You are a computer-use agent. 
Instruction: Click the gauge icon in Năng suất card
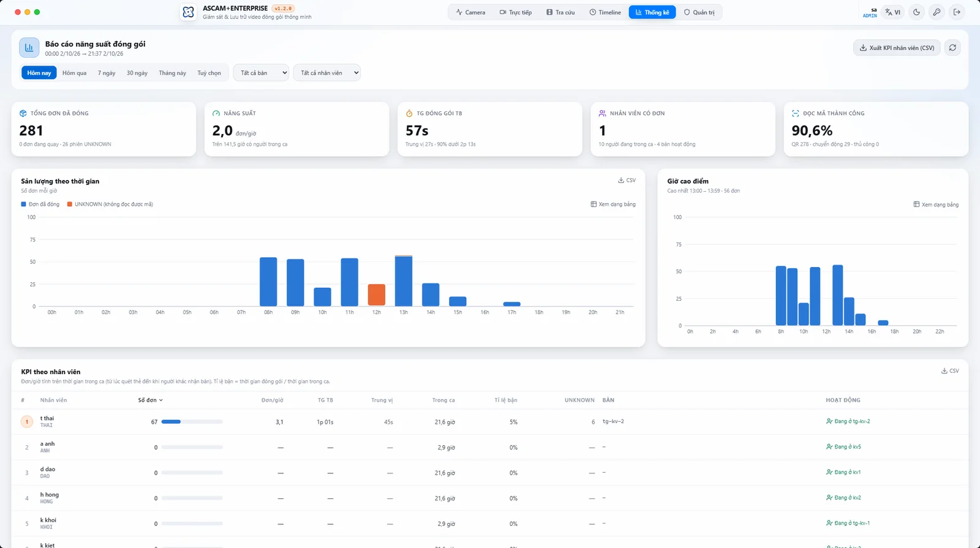(x=216, y=113)
